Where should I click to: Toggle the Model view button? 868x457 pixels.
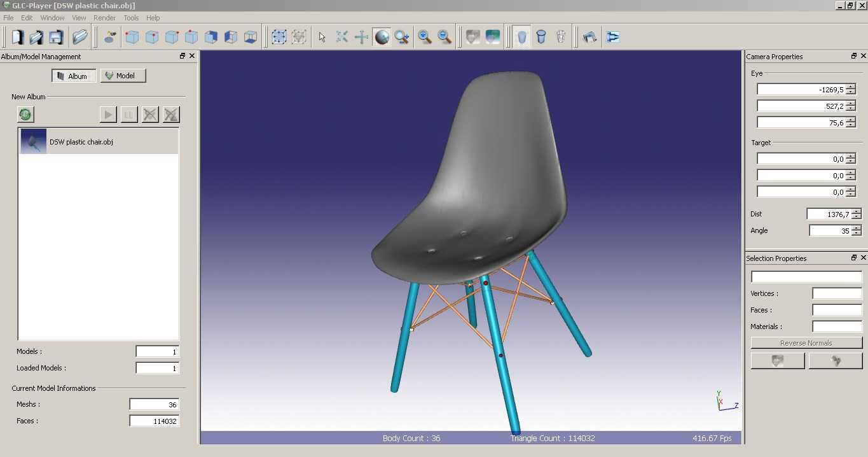click(x=123, y=76)
